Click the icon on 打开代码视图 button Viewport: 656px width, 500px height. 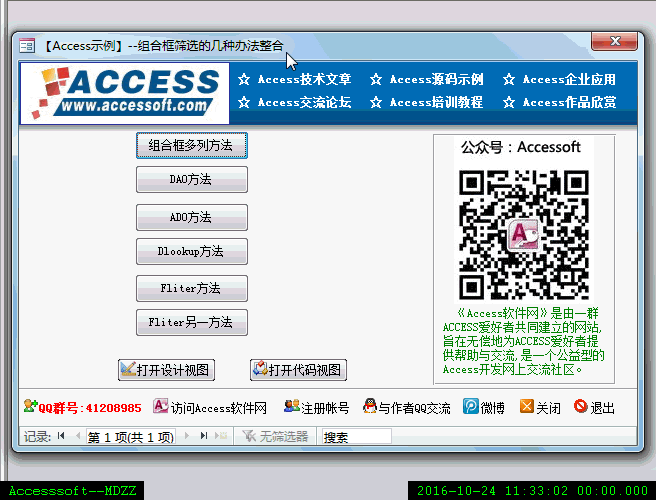(x=260, y=368)
